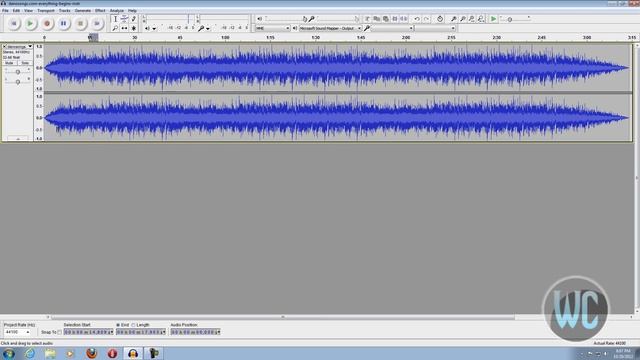This screenshot has width=640, height=360.
Task: Open the input meter microphone dropdown
Action: (x=208, y=29)
